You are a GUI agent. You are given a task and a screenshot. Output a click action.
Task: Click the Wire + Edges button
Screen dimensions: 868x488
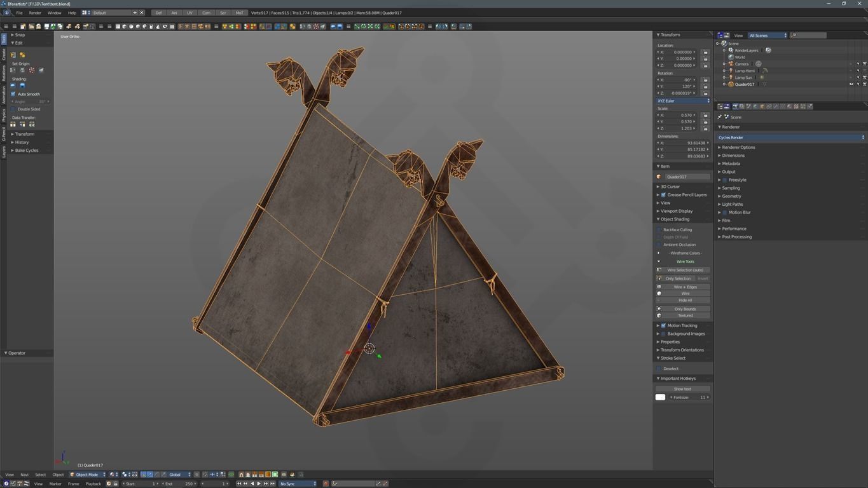[685, 287]
